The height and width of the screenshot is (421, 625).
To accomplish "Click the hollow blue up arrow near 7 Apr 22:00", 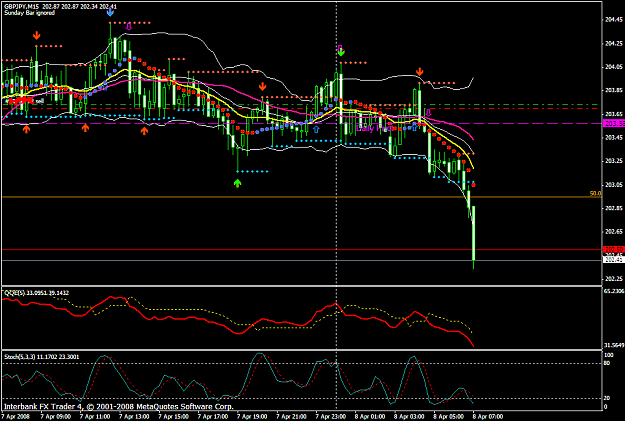I will [x=316, y=129].
